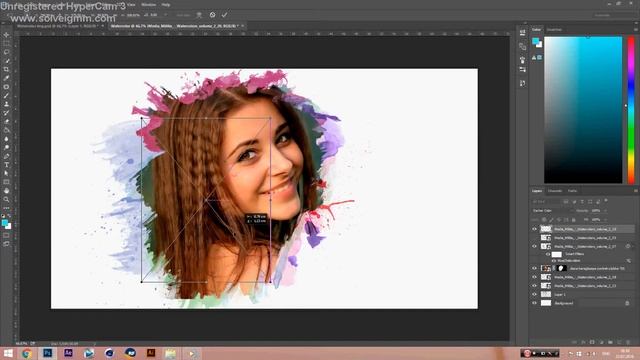This screenshot has height=360, width=640.
Task: Select the Eraser tool
Action: click(x=7, y=121)
